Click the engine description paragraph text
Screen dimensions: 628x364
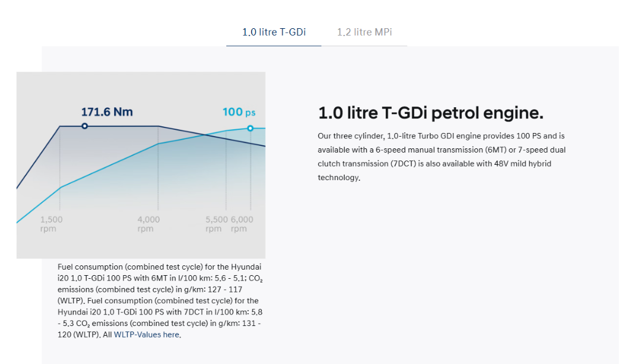coord(442,157)
